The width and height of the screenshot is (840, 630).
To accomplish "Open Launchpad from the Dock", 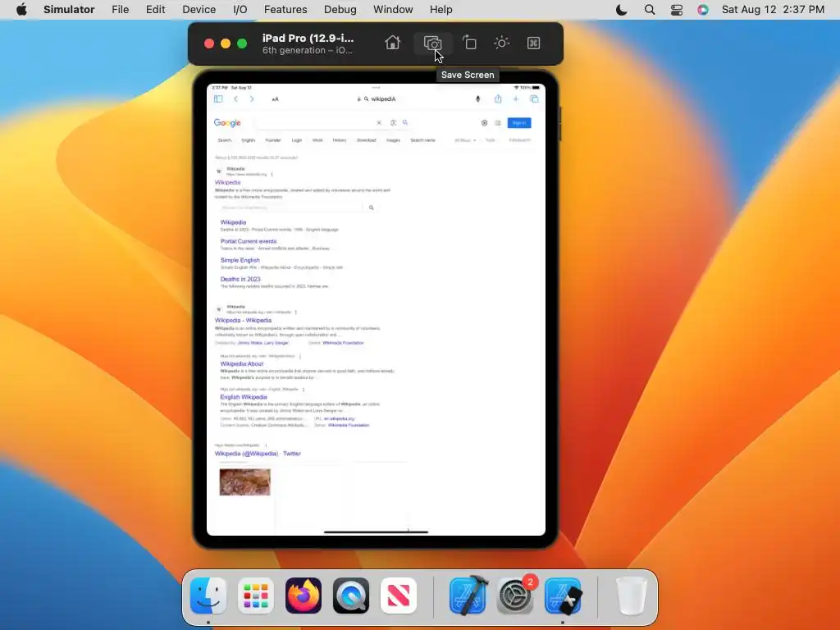I will pyautogui.click(x=256, y=596).
